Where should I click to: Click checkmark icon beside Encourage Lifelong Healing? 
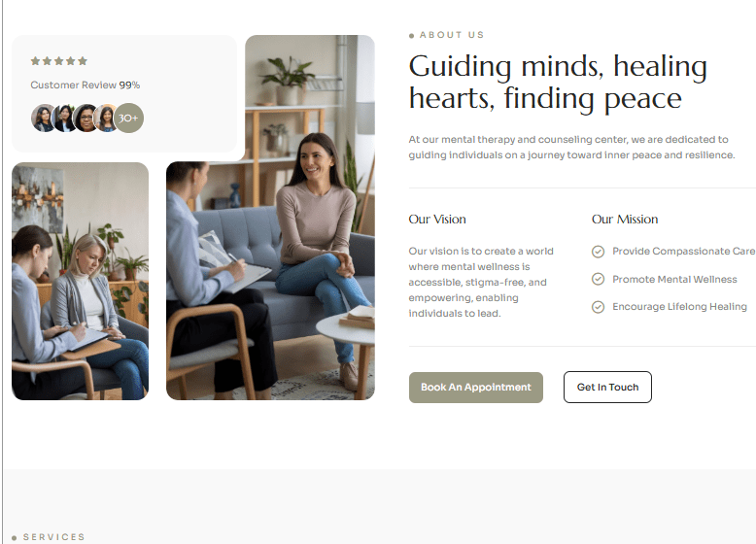pyautogui.click(x=598, y=307)
